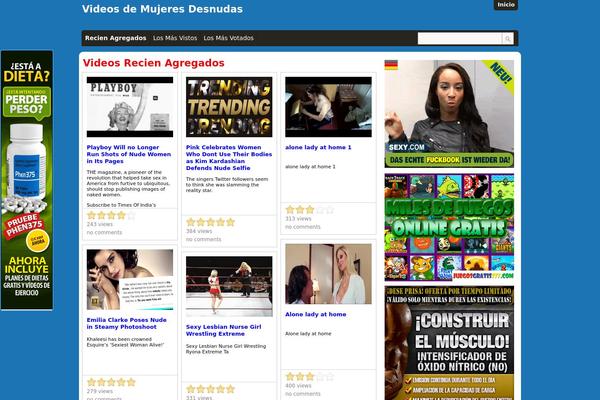This screenshot has height=400, width=600.
Task: Click third star under 'alone lady at home 1'
Action: (x=310, y=210)
